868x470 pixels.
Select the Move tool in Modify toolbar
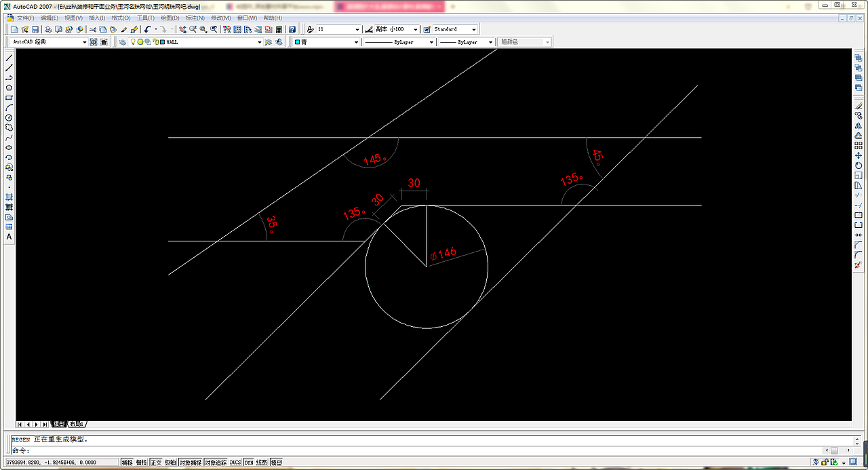click(858, 155)
